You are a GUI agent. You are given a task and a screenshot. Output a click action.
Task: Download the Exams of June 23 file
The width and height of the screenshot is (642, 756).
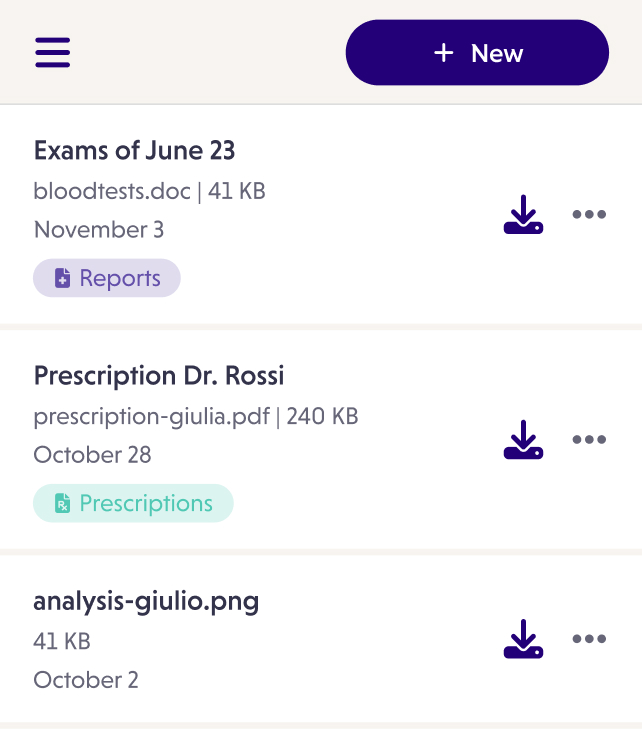point(523,215)
